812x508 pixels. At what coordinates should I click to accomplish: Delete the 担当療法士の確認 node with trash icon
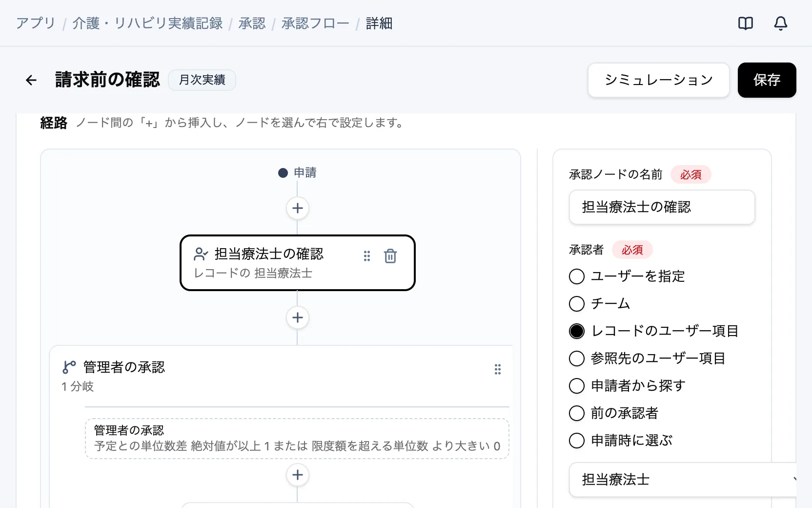click(390, 256)
